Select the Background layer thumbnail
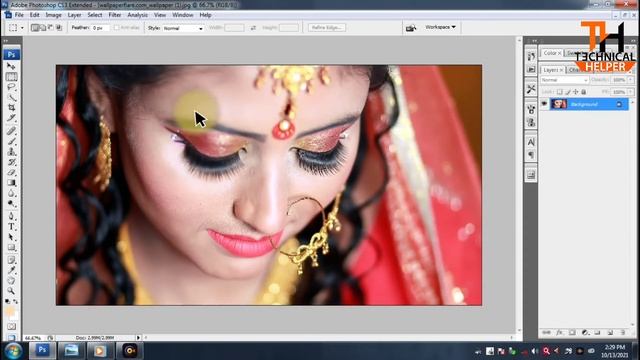Viewport: 640px width, 360px height. (559, 104)
